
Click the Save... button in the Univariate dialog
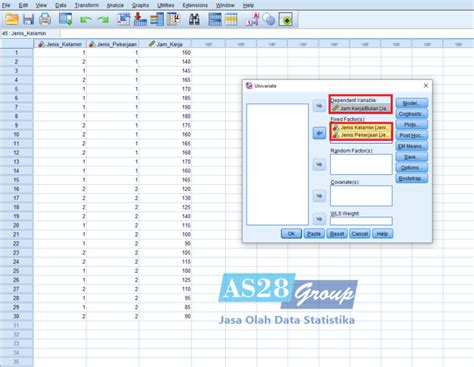coord(412,157)
